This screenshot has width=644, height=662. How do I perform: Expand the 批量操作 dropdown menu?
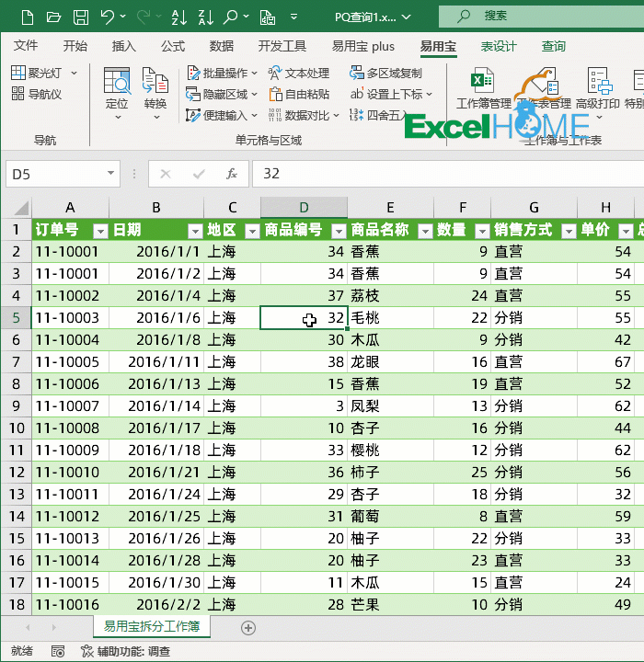pyautogui.click(x=254, y=74)
